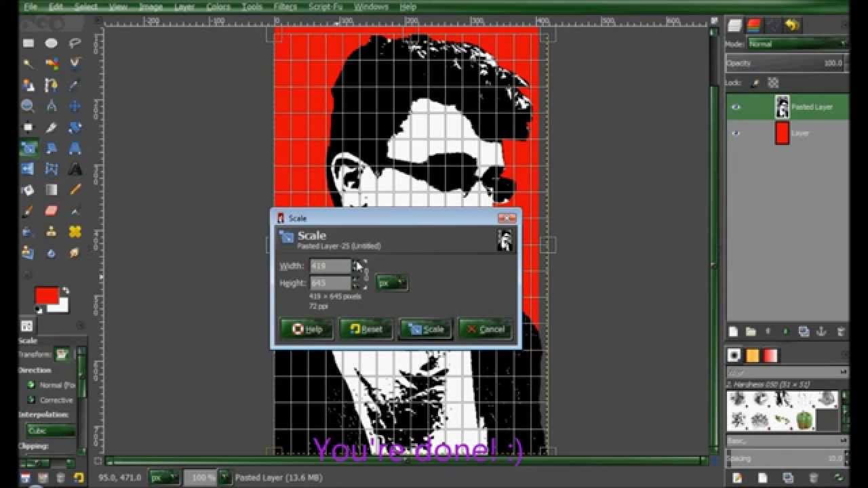This screenshot has height=488, width=868.
Task: Select the Bucket Fill tool
Action: tap(28, 190)
